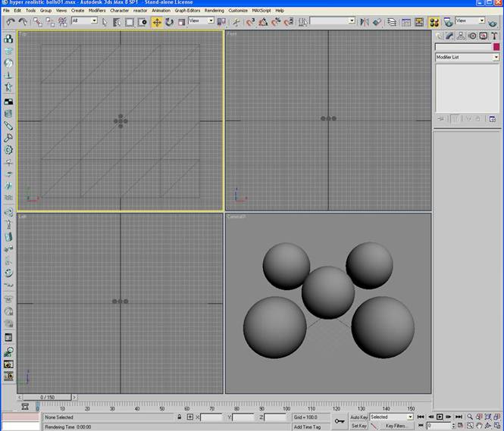Select the Move tool in main toolbar

pos(156,22)
